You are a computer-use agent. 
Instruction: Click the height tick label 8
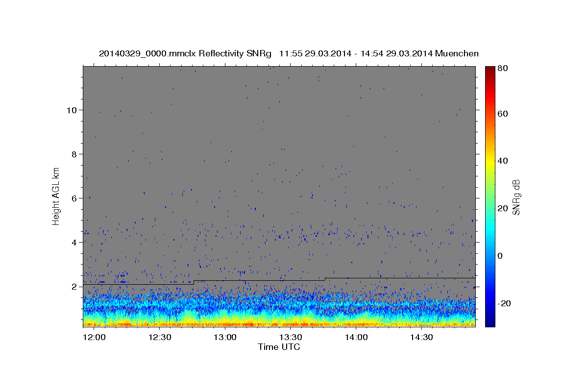click(74, 154)
